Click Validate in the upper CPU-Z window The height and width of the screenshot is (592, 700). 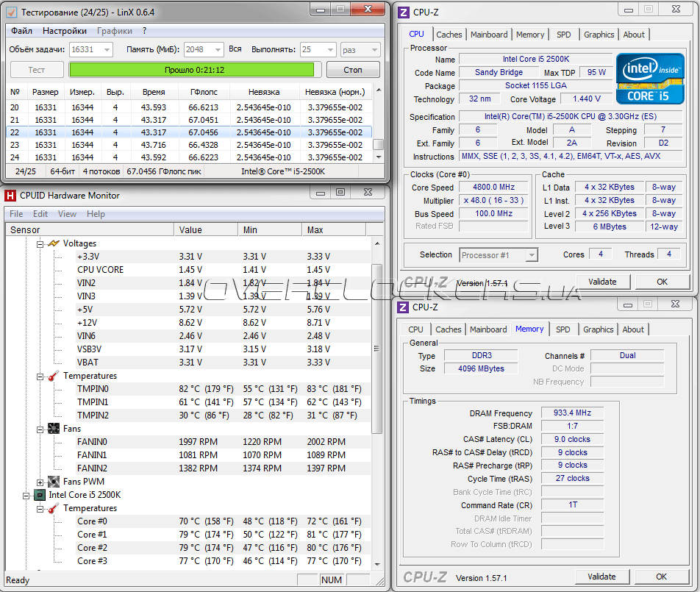pos(602,282)
